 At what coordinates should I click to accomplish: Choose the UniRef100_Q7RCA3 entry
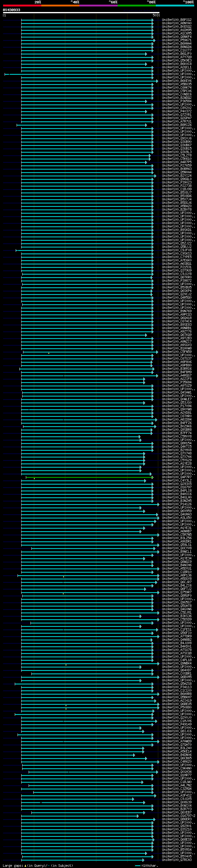click(x=176, y=860)
